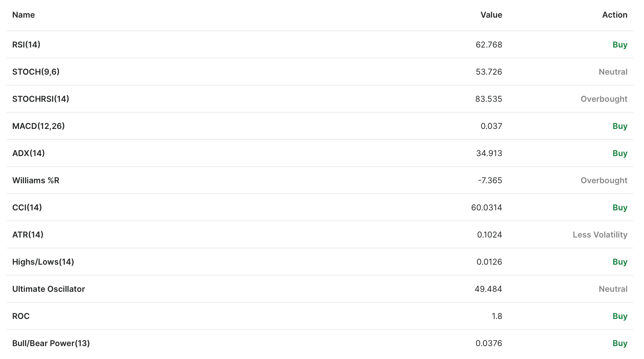
Task: Click the CCI(14) value 60.0314
Action: click(486, 208)
